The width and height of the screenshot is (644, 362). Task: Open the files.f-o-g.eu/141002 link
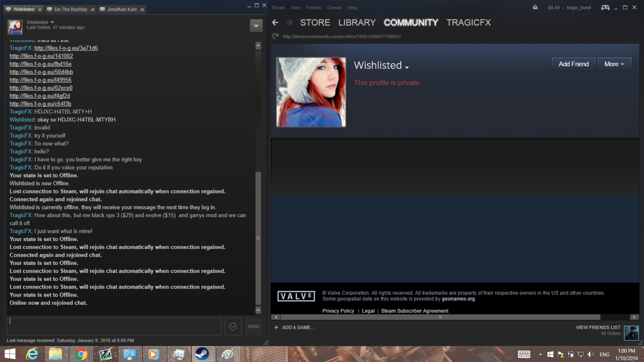click(x=41, y=56)
